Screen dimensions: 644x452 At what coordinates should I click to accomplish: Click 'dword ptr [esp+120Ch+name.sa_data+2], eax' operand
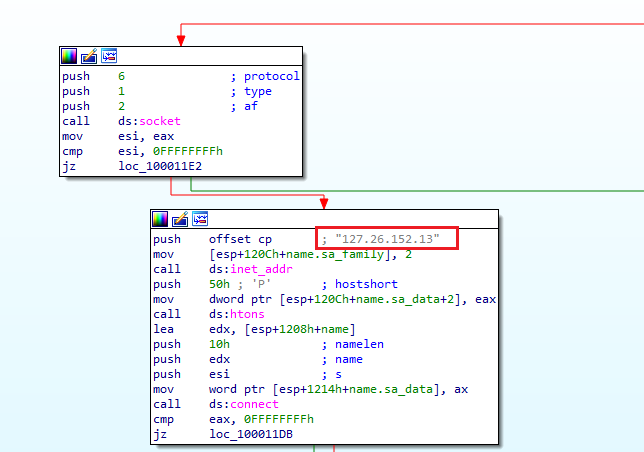pyautogui.click(x=352, y=299)
